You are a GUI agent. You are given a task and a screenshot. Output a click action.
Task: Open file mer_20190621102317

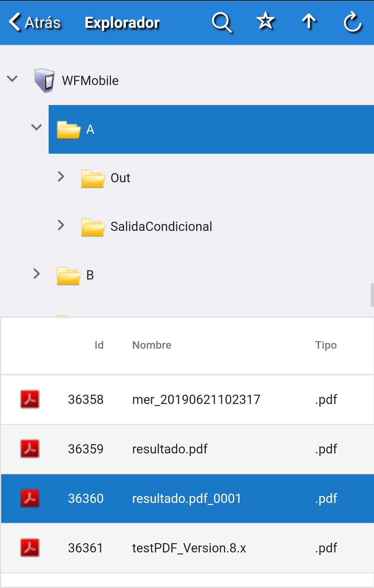pyautogui.click(x=196, y=400)
